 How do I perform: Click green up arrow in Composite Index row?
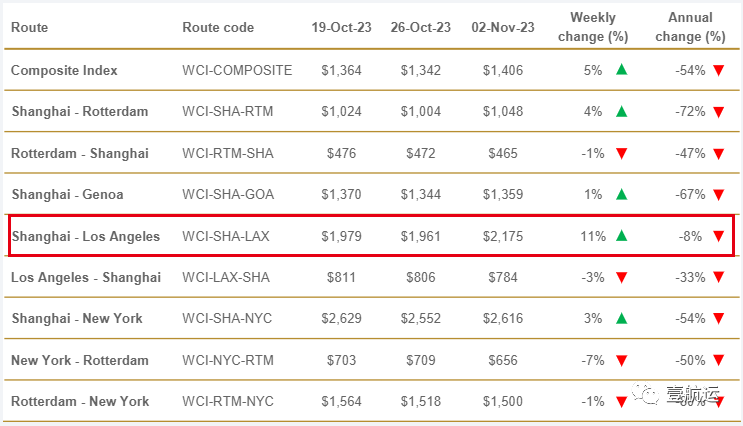click(x=622, y=70)
